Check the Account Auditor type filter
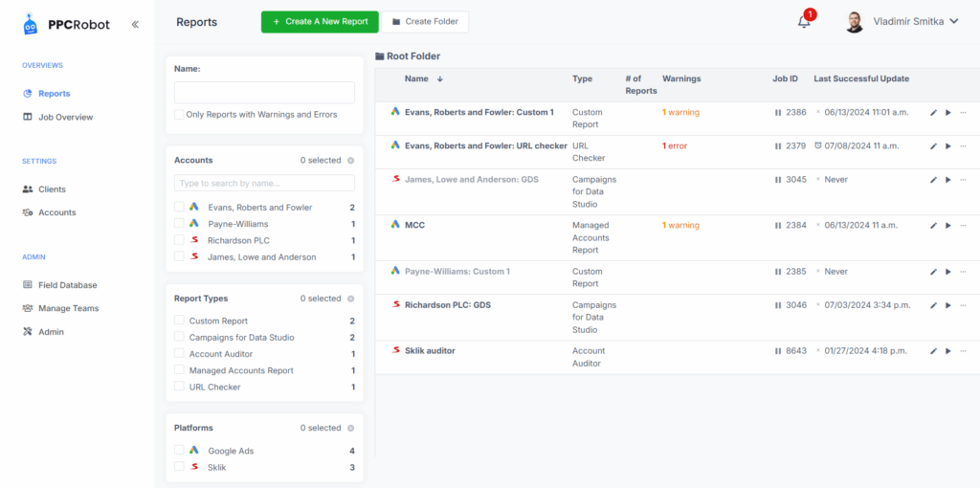Viewport: 980px width, 488px height. tap(179, 354)
